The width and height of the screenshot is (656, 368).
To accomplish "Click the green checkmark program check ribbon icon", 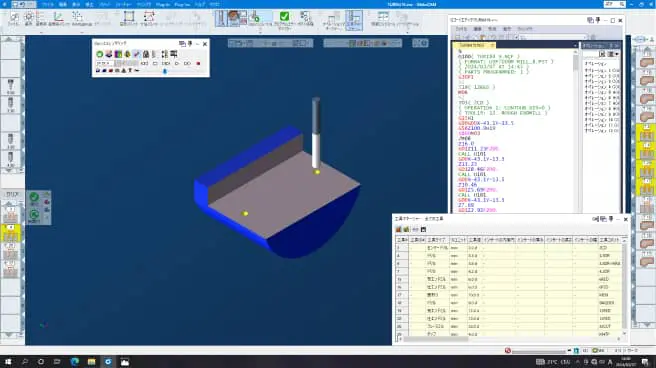I will pyautogui.click(x=284, y=17).
